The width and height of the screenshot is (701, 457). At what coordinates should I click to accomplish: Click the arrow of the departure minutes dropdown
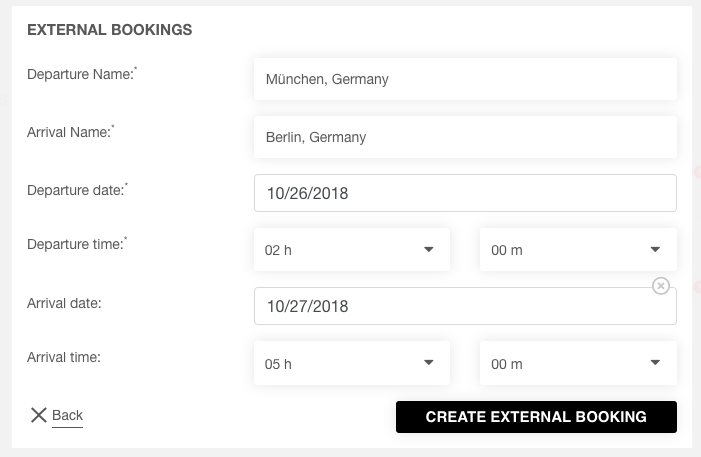(655, 250)
